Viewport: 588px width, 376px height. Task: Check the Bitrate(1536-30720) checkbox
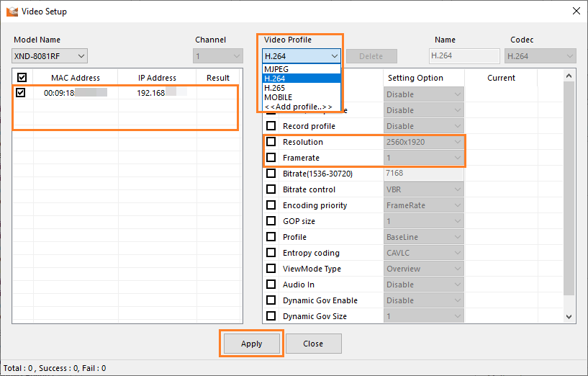(x=271, y=174)
